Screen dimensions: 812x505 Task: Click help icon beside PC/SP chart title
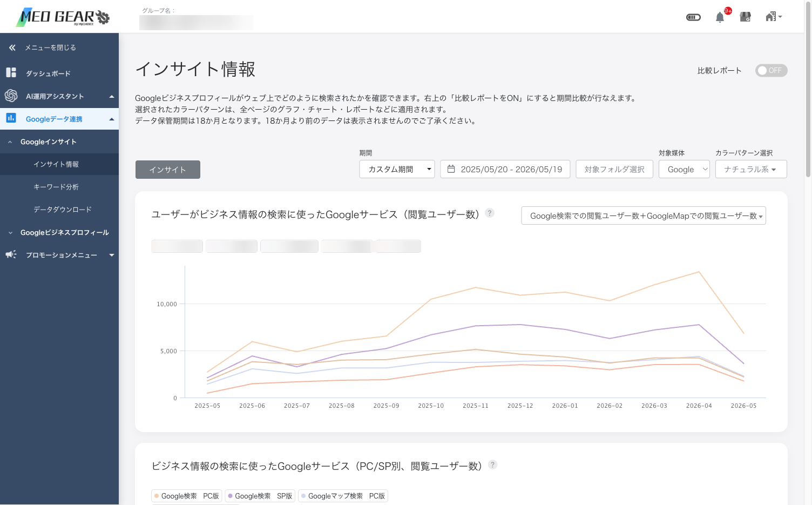(x=492, y=464)
